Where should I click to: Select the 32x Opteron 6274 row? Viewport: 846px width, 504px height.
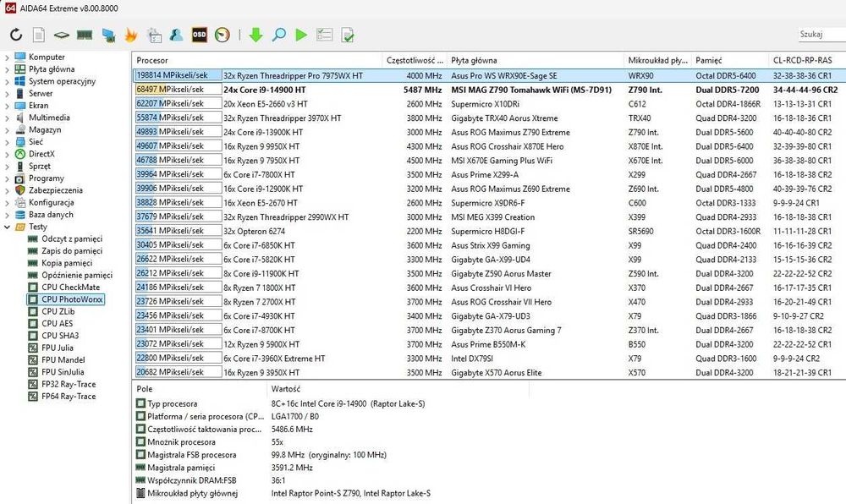tap(489, 231)
